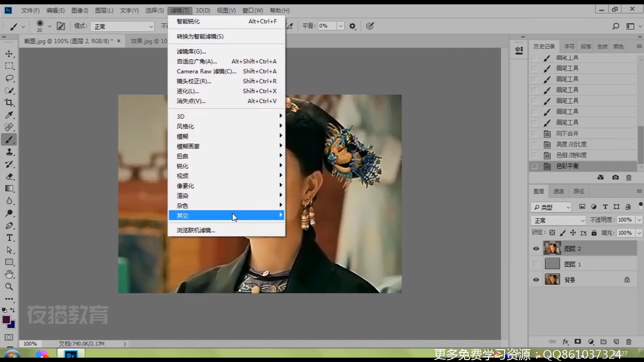The height and width of the screenshot is (362, 644).
Task: Select the Eraser tool
Action: point(9,176)
